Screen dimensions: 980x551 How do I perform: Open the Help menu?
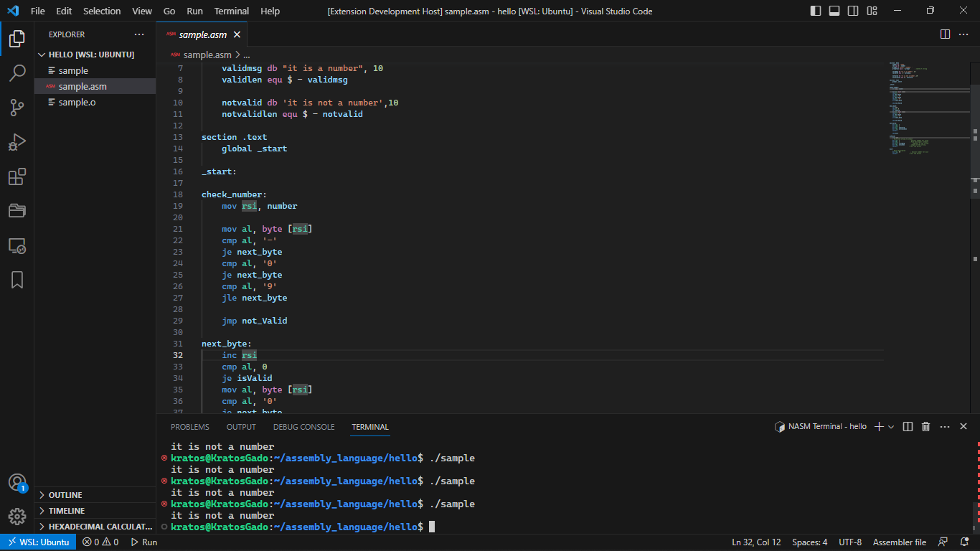270,11
